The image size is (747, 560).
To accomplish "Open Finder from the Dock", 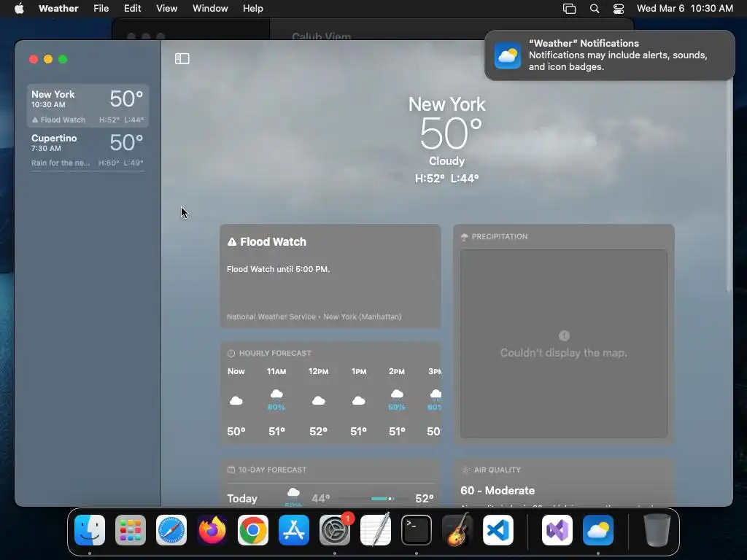I will click(90, 530).
